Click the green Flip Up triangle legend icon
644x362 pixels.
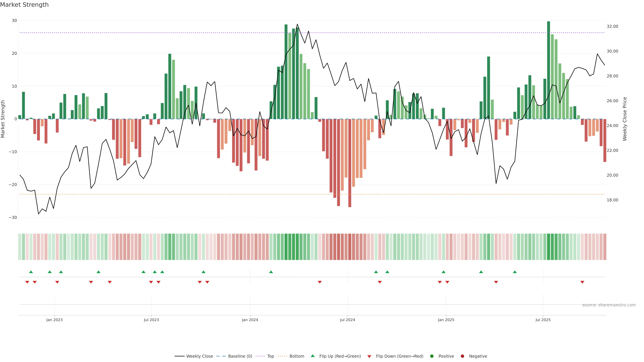[x=312, y=356]
